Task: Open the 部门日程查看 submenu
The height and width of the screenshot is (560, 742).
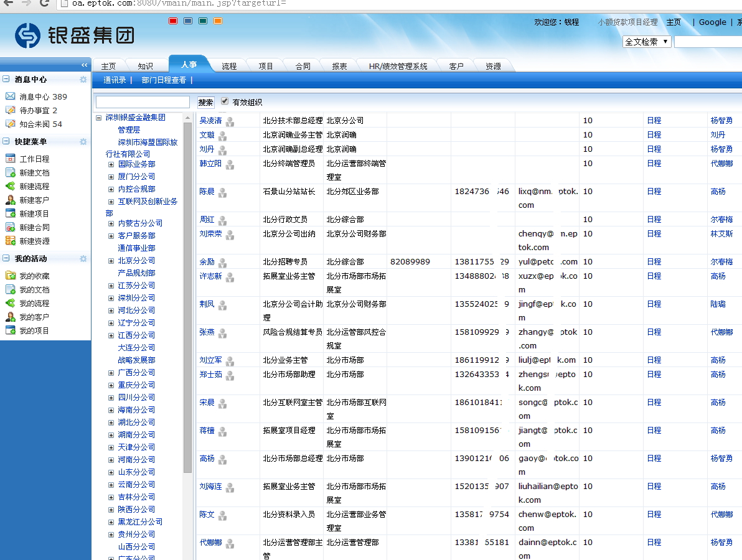Action: click(164, 80)
